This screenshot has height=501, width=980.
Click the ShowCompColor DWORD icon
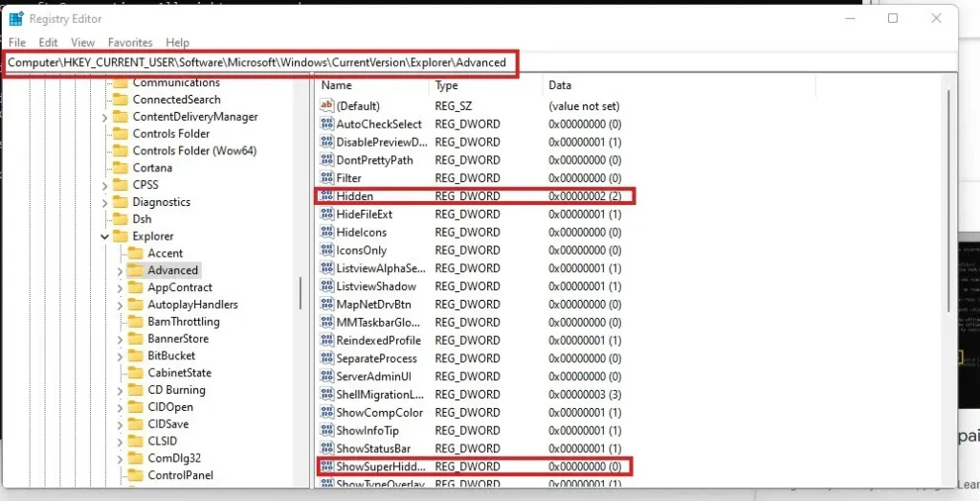pos(327,413)
